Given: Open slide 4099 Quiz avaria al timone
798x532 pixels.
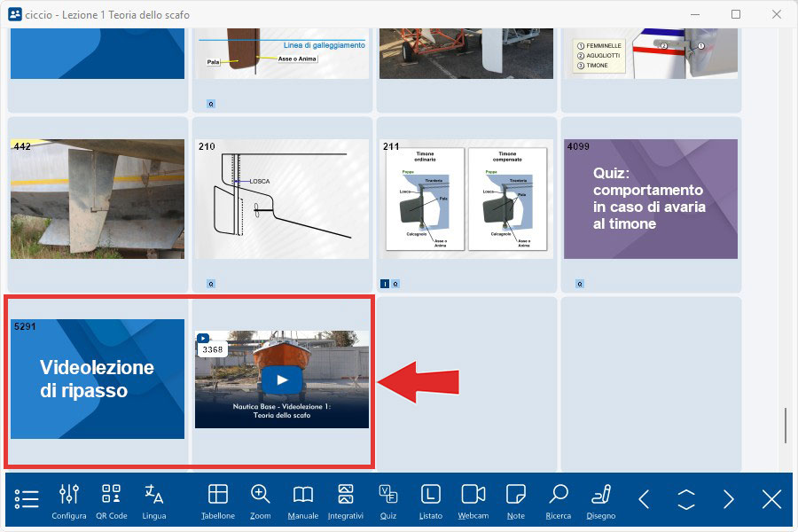Looking at the screenshot, I should pos(650,199).
